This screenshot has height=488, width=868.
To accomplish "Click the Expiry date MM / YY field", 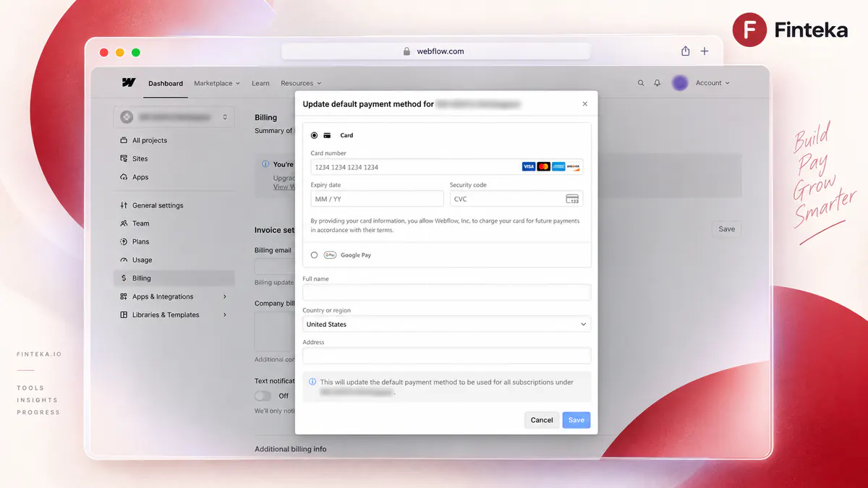I will [x=377, y=199].
